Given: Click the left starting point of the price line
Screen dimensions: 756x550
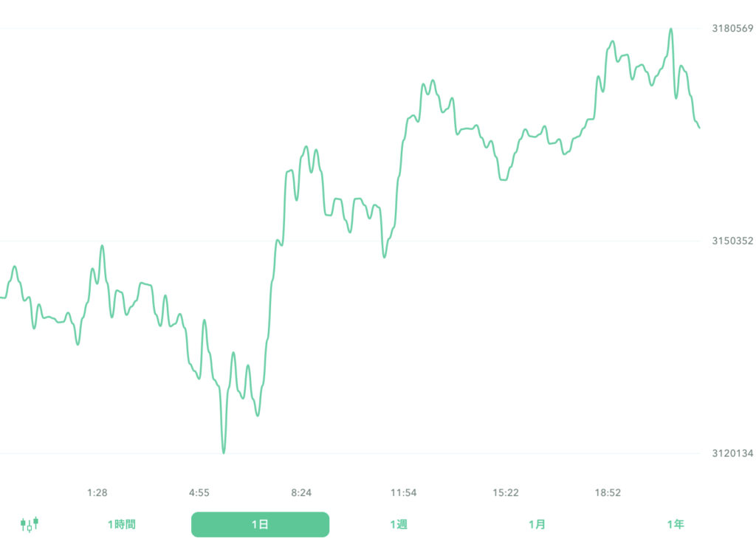Looking at the screenshot, I should [1, 298].
